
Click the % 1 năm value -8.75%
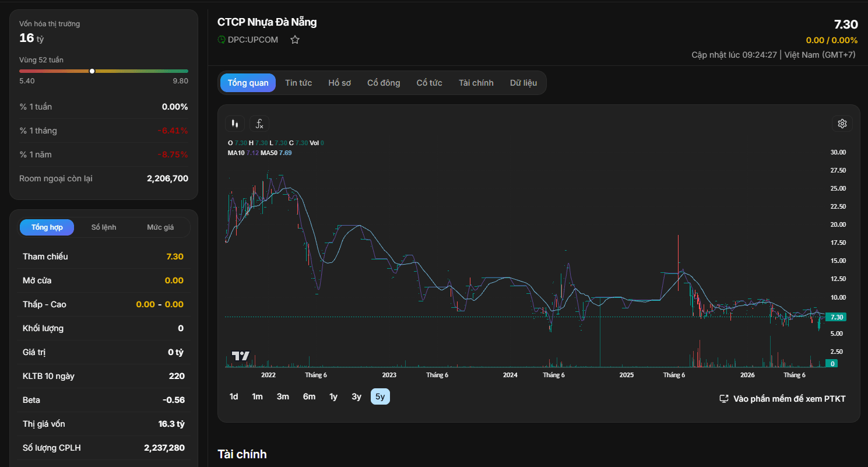pos(173,155)
